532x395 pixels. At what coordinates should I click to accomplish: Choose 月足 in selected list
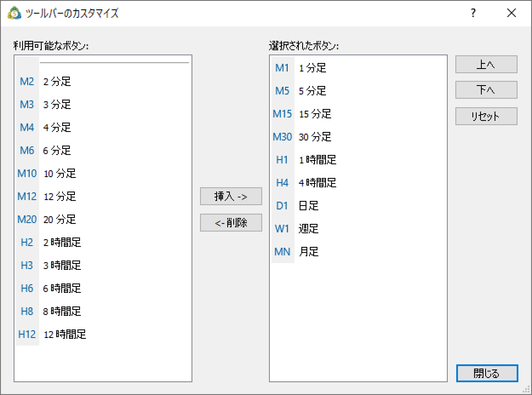point(309,252)
